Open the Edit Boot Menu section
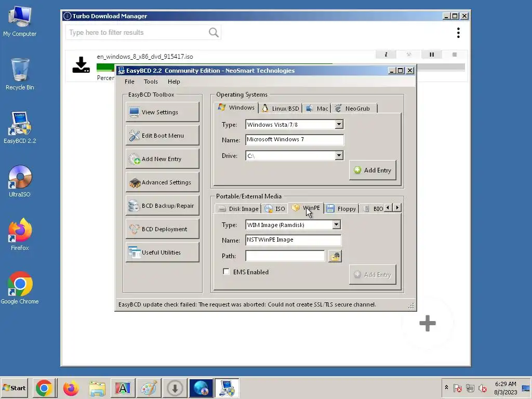 [x=163, y=136]
